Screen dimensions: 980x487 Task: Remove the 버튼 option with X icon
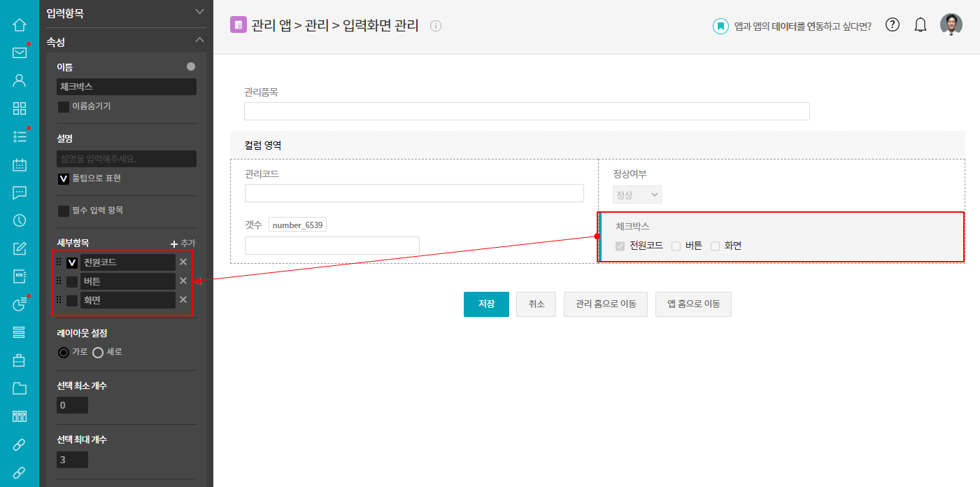pyautogui.click(x=183, y=281)
